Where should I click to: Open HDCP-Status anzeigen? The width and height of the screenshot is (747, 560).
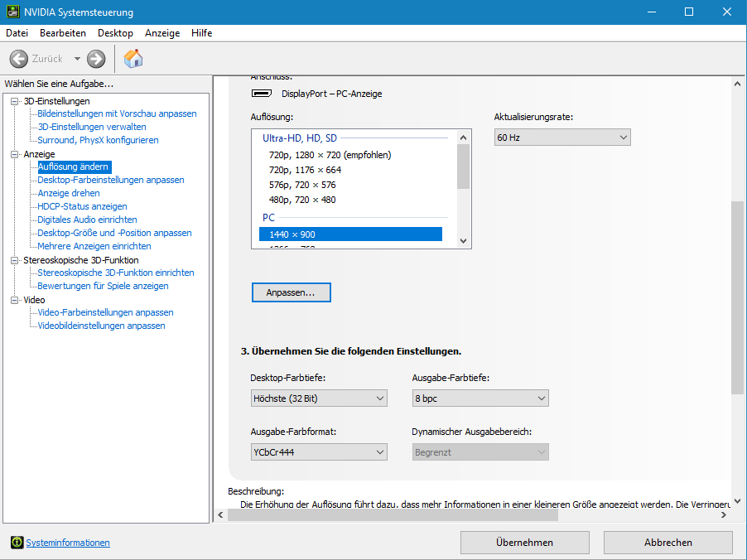[83, 206]
